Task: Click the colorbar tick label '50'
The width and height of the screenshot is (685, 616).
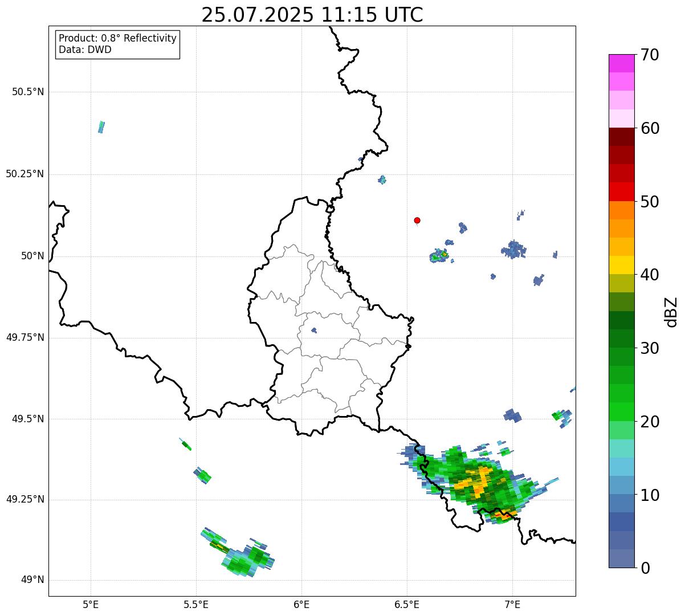Action: tap(650, 202)
